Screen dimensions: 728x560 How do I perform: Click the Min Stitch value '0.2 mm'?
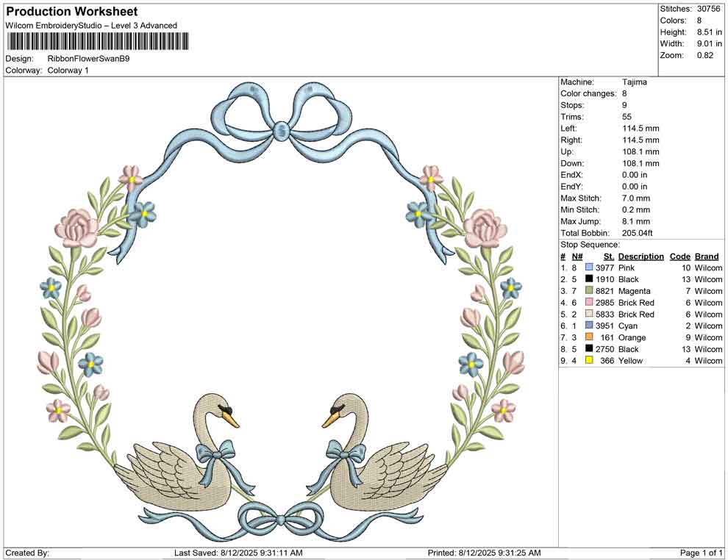[x=636, y=209]
